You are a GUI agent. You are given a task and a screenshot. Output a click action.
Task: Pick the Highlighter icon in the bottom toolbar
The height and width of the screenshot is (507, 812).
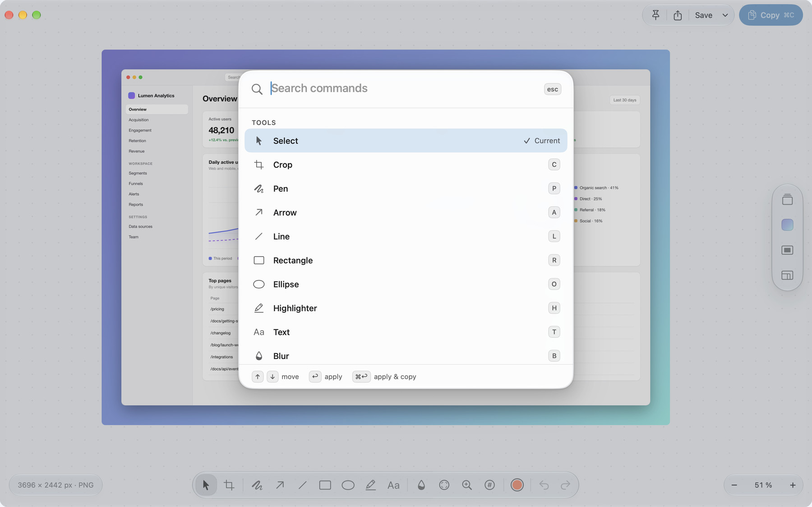coord(371,485)
